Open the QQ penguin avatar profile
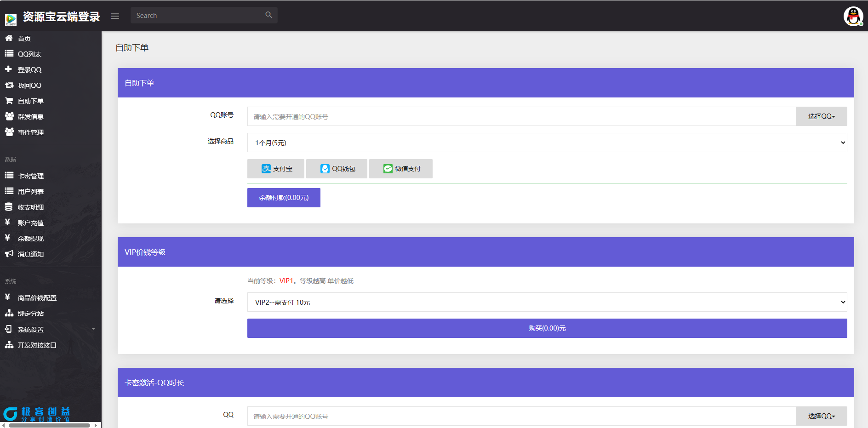 853,16
